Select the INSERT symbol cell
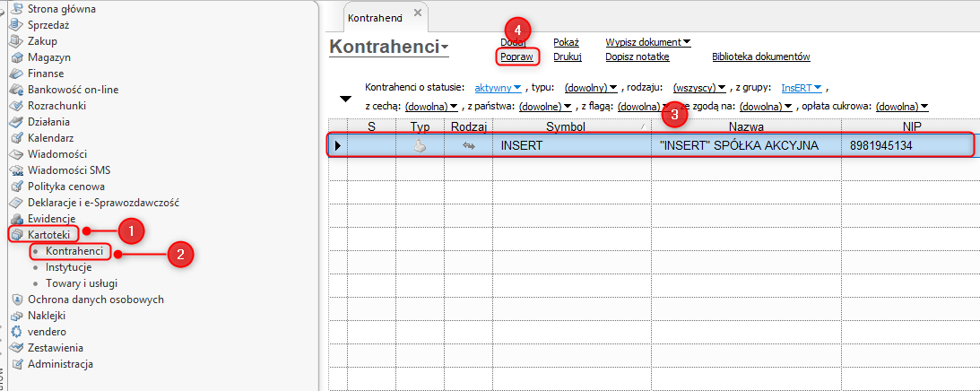Viewport: 980px width, 391px height. 572,146
